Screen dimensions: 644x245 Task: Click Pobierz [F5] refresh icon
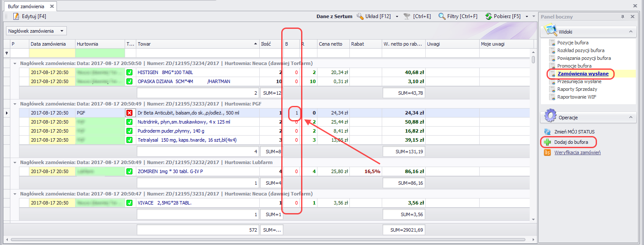coord(488,16)
